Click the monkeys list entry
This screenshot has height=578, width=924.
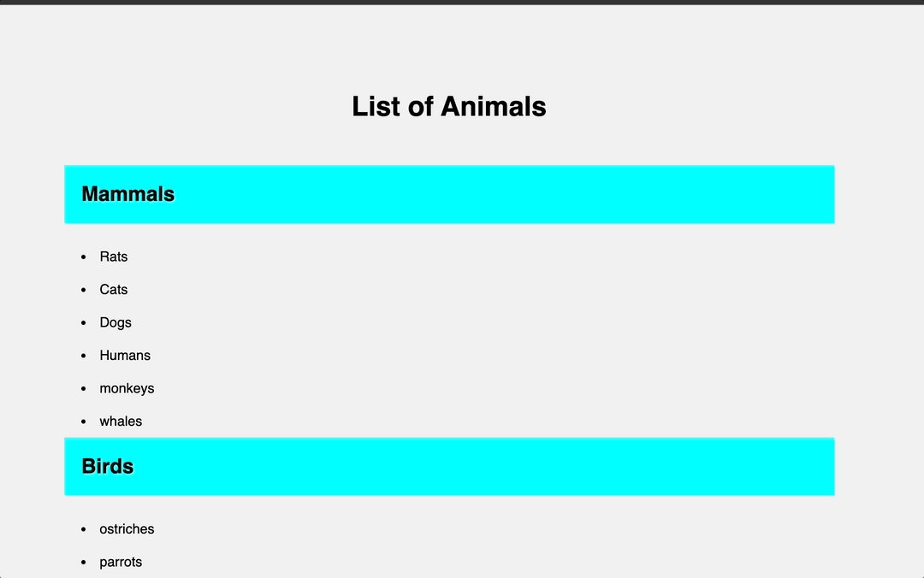tap(127, 388)
